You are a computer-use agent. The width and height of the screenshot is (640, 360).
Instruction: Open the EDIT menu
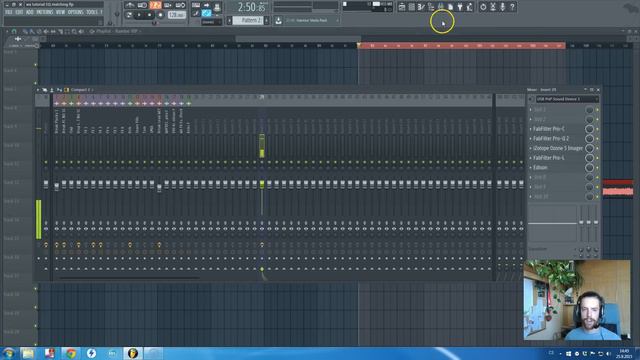(x=19, y=12)
